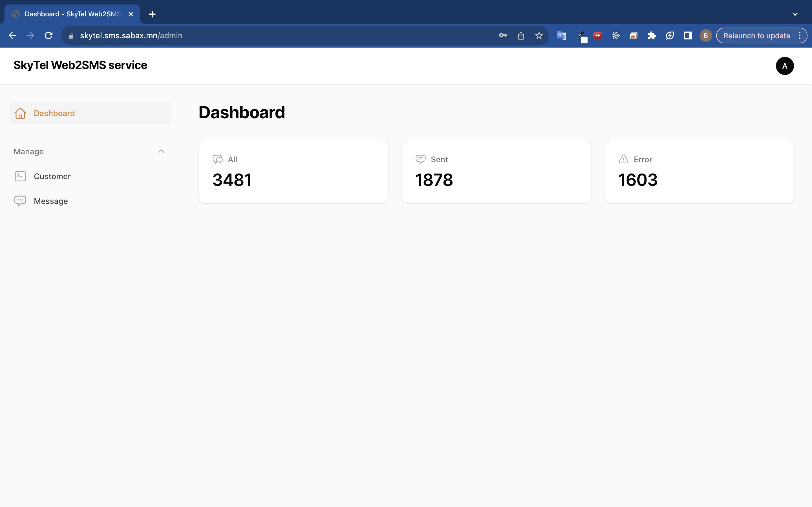Screen dimensions: 812x507
Task: Click the Error warning triangle icon
Action: coord(623,159)
